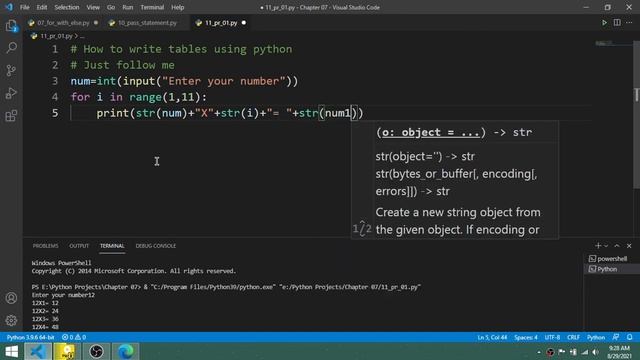Open notifications bell in status bar
640x360 pixels.
(x=629, y=337)
